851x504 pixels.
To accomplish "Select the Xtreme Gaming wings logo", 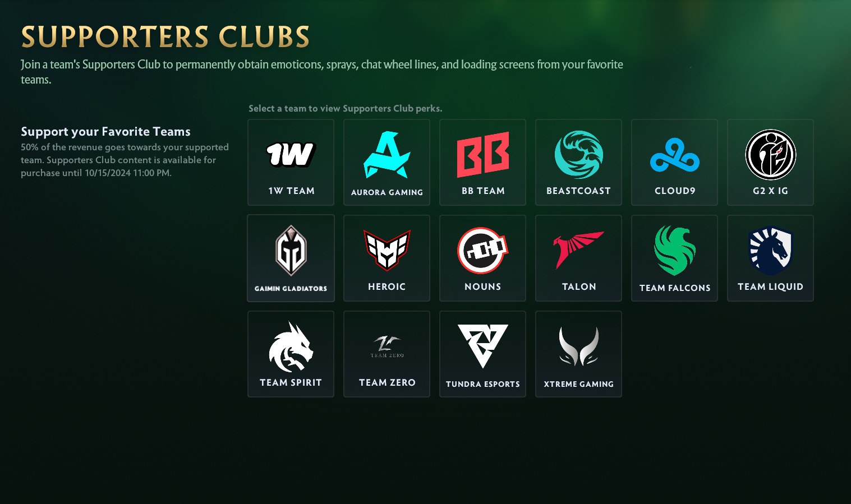I will [579, 346].
